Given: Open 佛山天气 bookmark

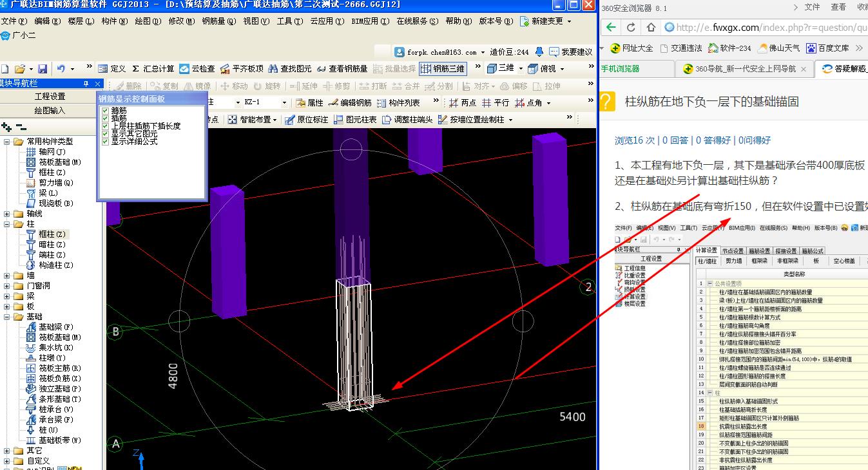Looking at the screenshot, I should click(780, 48).
